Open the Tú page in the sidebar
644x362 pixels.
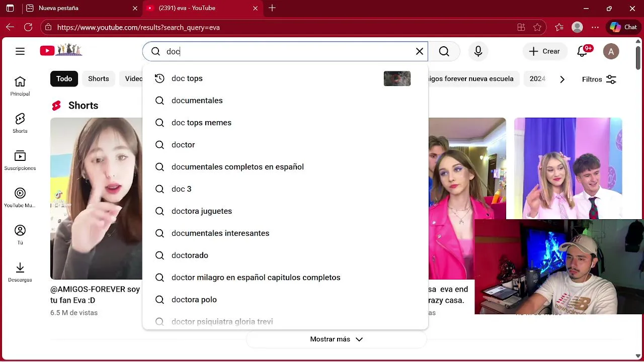coord(20,235)
